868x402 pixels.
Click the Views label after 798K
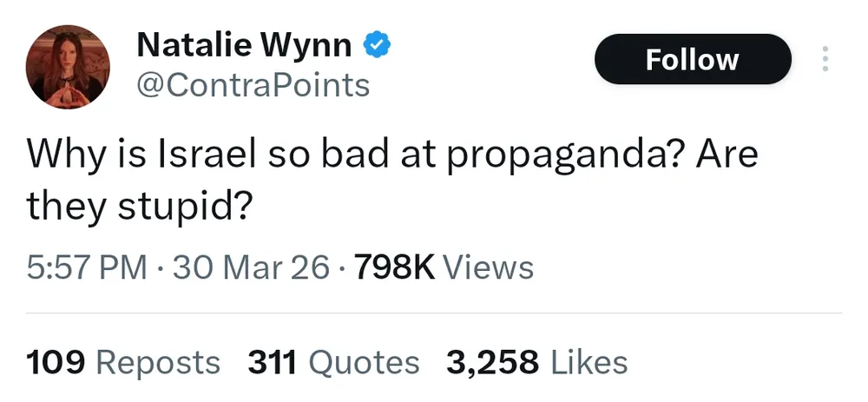coord(488,267)
